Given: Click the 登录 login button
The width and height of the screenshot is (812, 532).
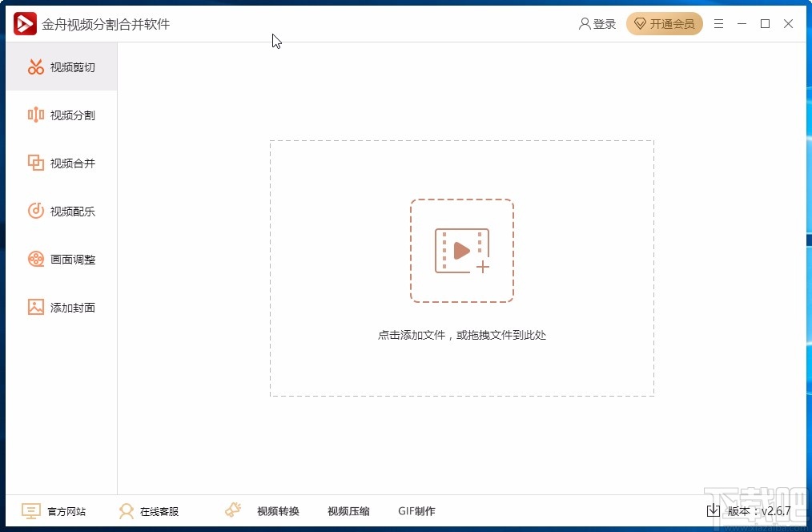Looking at the screenshot, I should click(x=597, y=24).
